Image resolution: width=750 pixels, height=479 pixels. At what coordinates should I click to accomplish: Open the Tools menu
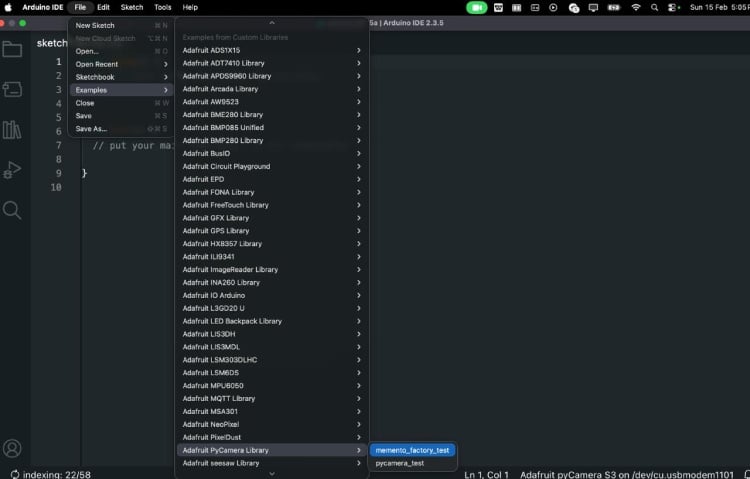point(163,7)
